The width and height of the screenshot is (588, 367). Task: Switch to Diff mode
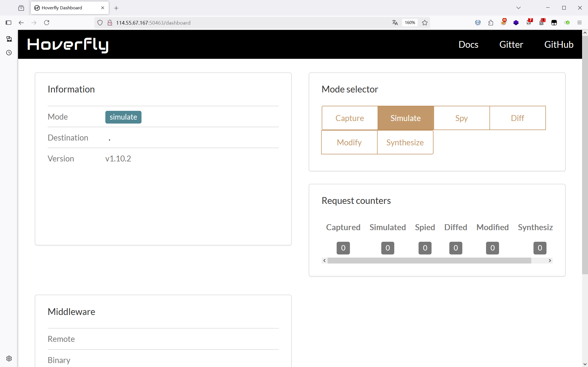click(x=517, y=118)
